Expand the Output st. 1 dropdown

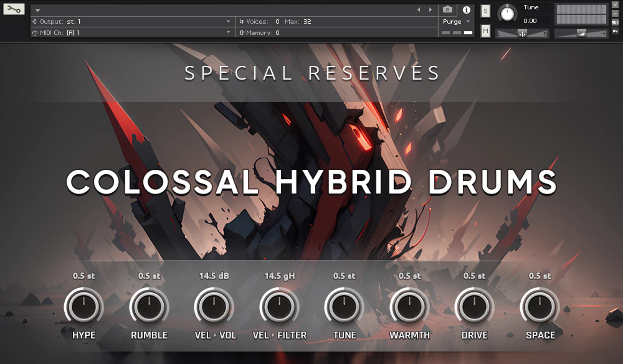click(228, 21)
